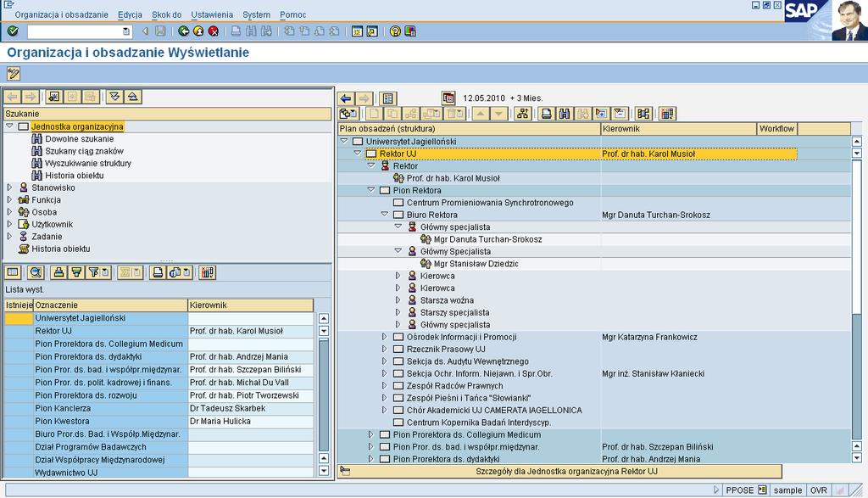Set filter on hit list

point(98,272)
